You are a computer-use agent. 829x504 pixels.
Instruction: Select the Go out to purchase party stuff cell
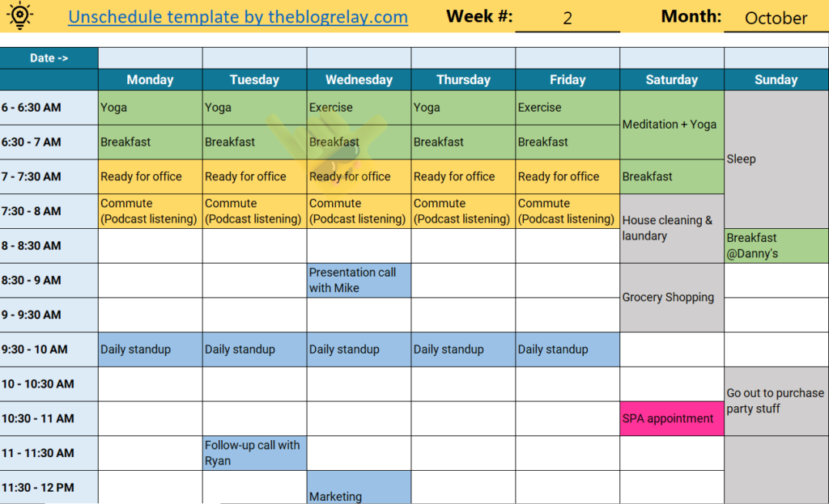click(776, 401)
